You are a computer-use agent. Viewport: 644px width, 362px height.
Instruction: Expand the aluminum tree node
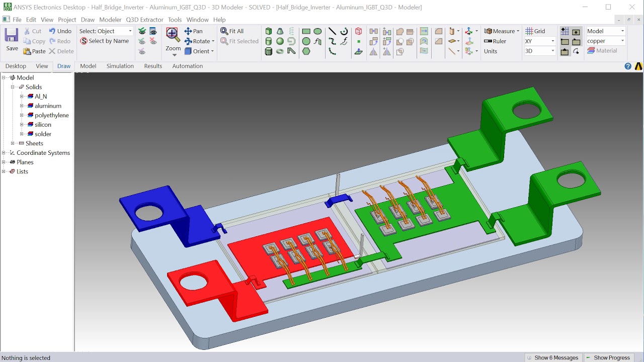coord(22,106)
